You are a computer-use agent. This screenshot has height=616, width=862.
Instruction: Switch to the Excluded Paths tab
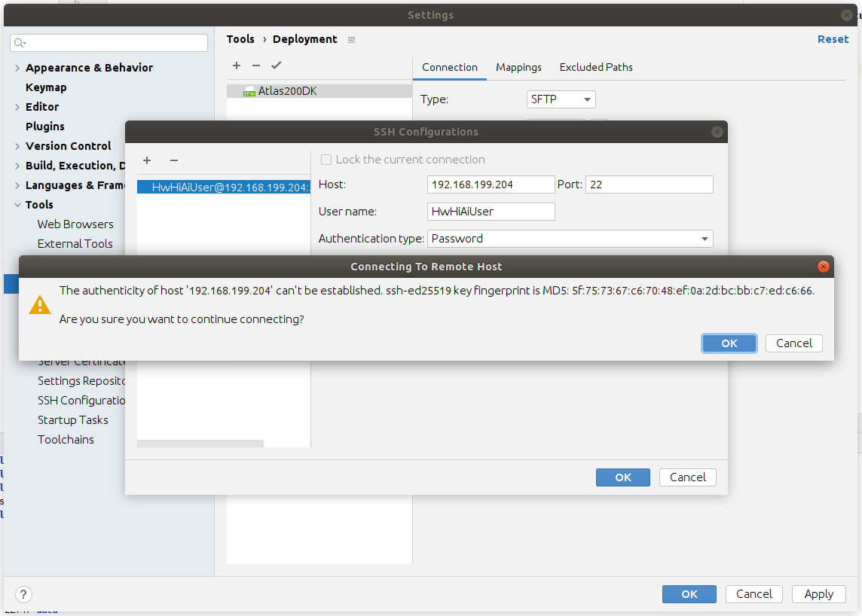pos(596,67)
